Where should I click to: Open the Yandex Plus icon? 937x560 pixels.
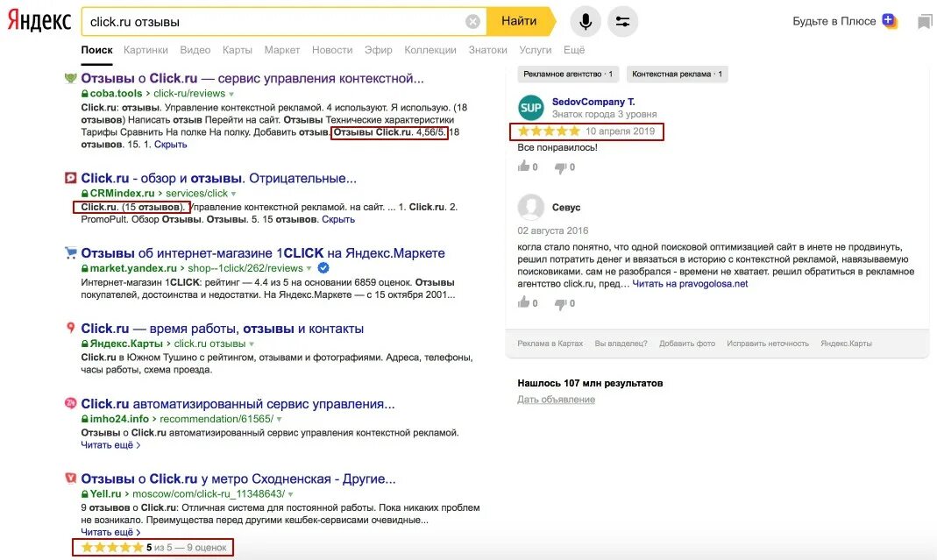click(890, 22)
